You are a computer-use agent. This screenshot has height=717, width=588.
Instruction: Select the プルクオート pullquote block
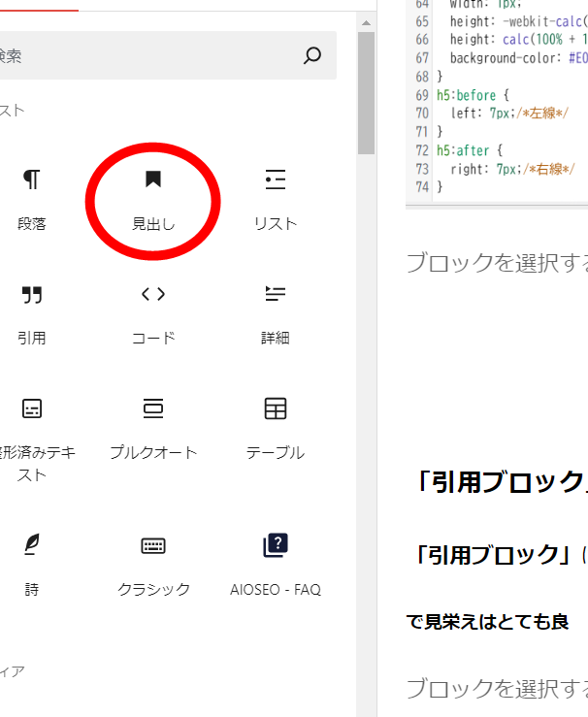pos(153,427)
